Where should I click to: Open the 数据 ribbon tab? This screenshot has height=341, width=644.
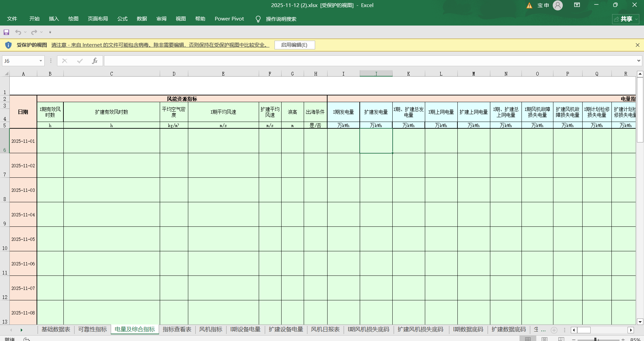142,19
